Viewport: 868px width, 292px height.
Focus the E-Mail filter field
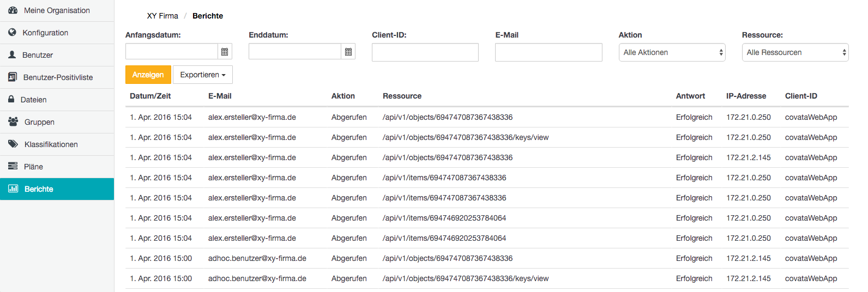point(548,52)
